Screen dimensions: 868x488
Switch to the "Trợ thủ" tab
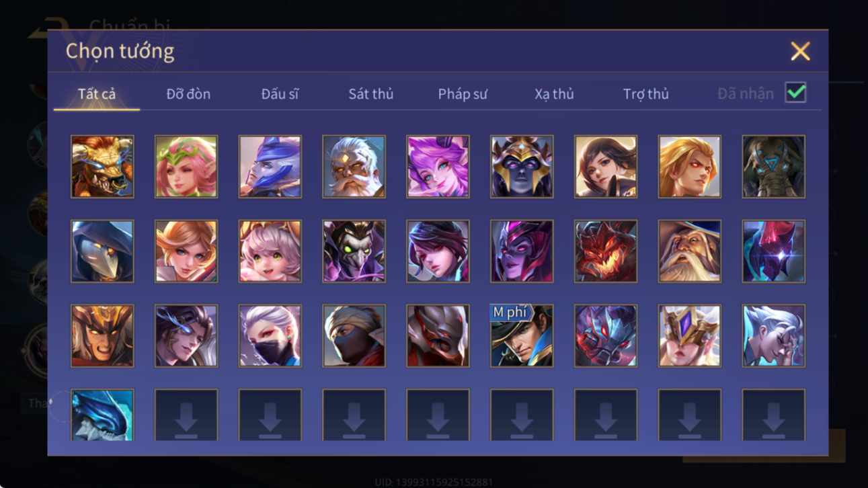[x=645, y=94]
